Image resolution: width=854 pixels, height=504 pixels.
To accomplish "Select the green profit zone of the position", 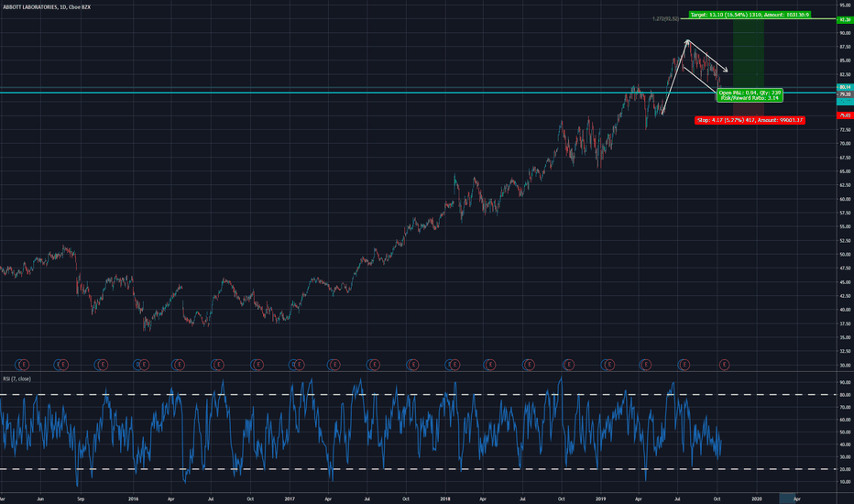I will click(749, 54).
